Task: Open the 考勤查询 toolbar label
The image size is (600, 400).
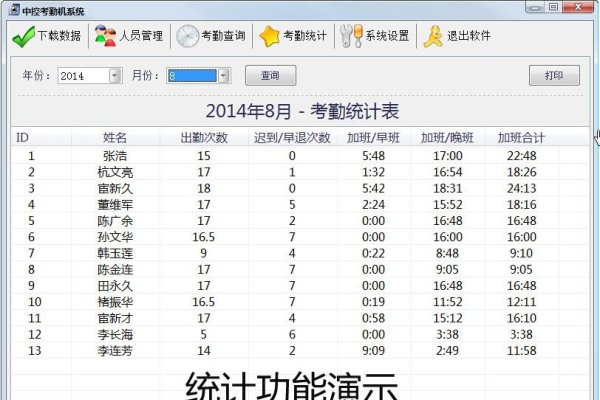Action: 223,36
